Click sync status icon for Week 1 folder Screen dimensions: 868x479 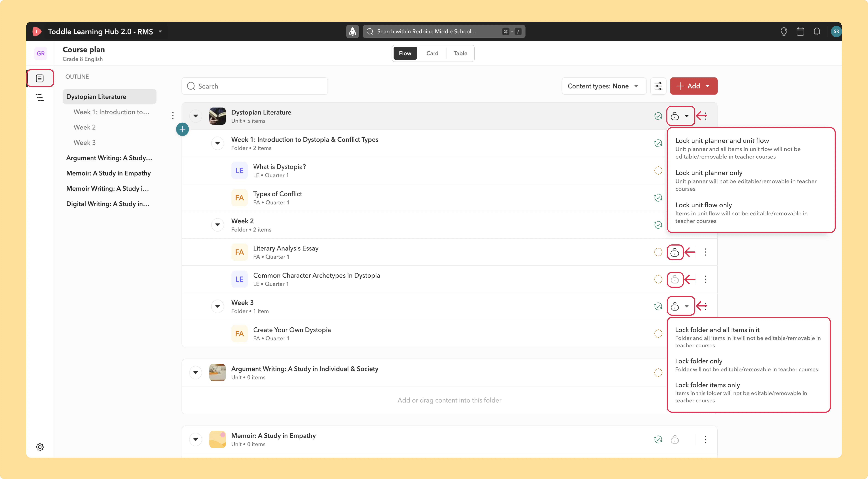[x=658, y=143]
